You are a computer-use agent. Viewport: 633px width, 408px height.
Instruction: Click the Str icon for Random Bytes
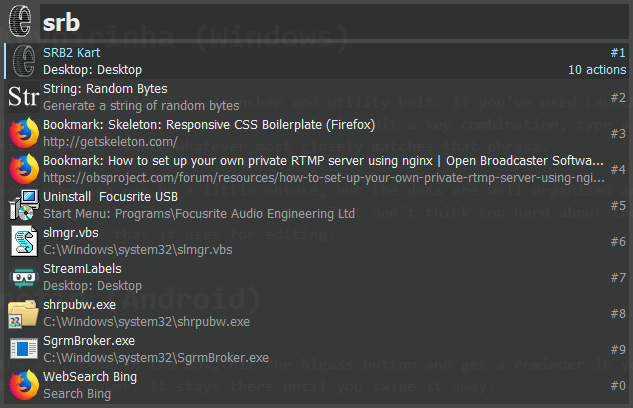pos(23,97)
